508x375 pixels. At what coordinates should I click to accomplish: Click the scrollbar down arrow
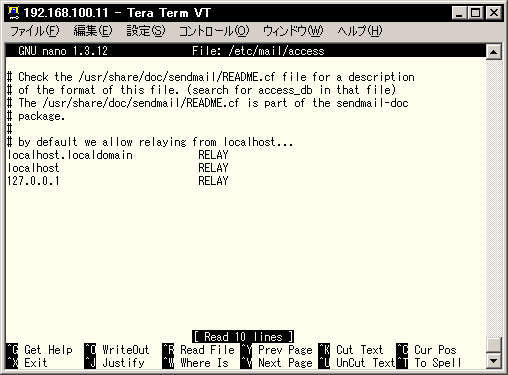pos(493,360)
